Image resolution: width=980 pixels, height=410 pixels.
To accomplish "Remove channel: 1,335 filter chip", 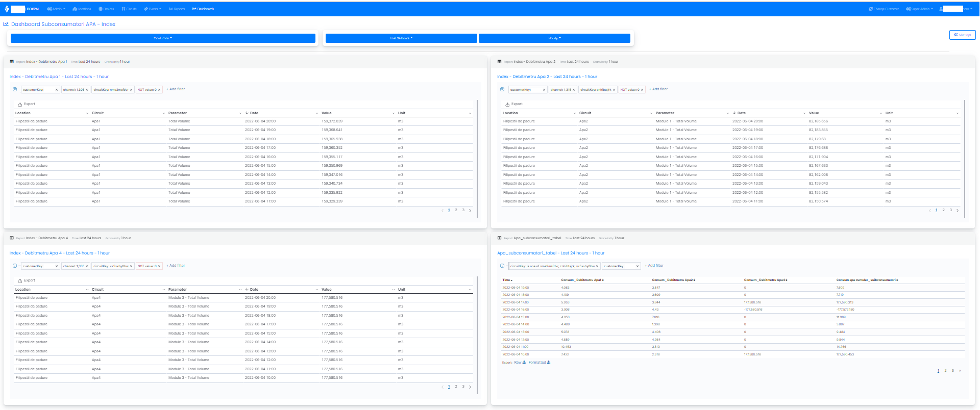I will [87, 266].
